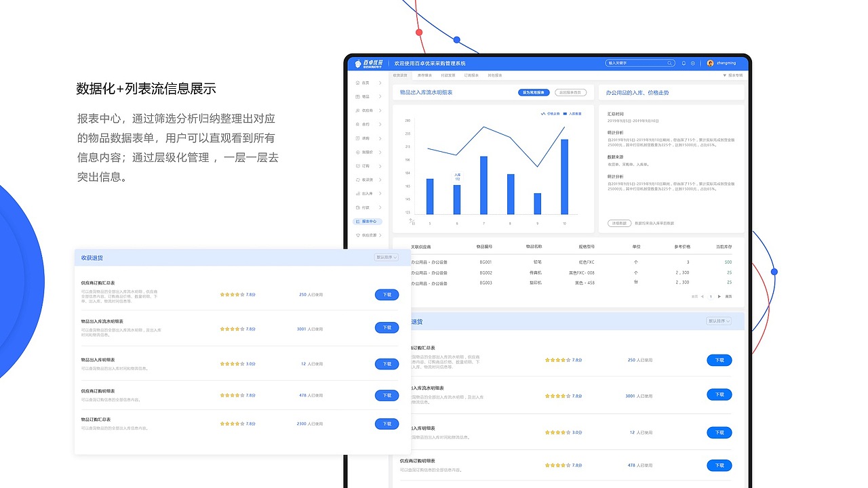
Task: Click the 付款 payment icon in sidebar
Action: [x=357, y=207]
